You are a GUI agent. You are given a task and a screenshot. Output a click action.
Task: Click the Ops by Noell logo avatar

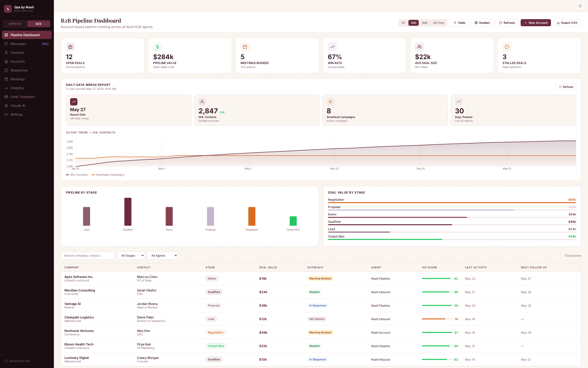pyautogui.click(x=8, y=9)
